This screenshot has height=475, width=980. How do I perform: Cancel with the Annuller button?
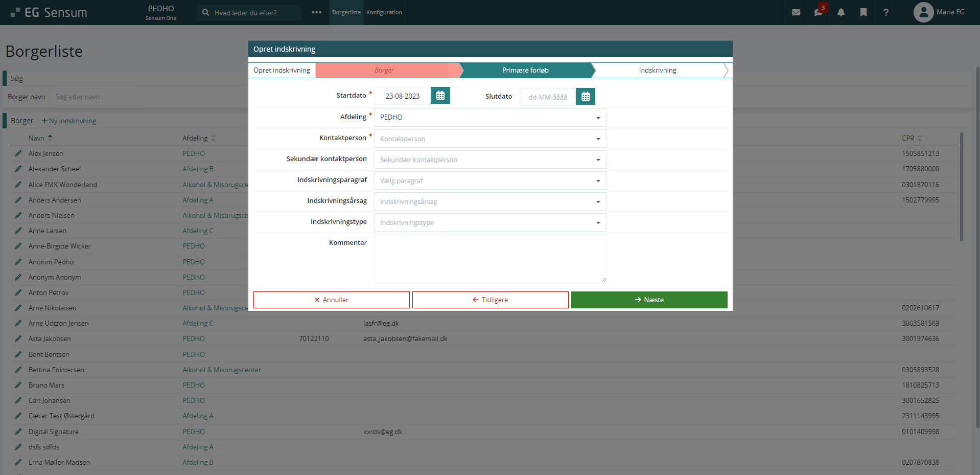pos(331,300)
